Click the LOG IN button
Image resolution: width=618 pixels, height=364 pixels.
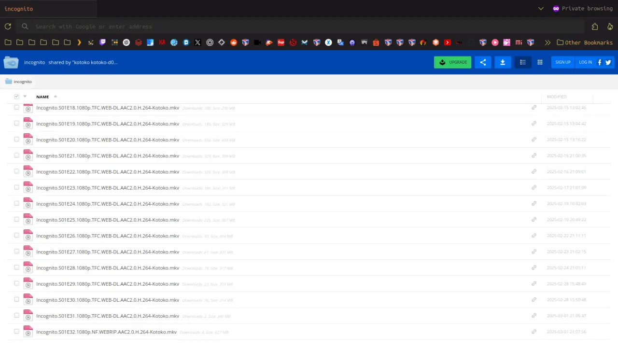click(x=585, y=62)
